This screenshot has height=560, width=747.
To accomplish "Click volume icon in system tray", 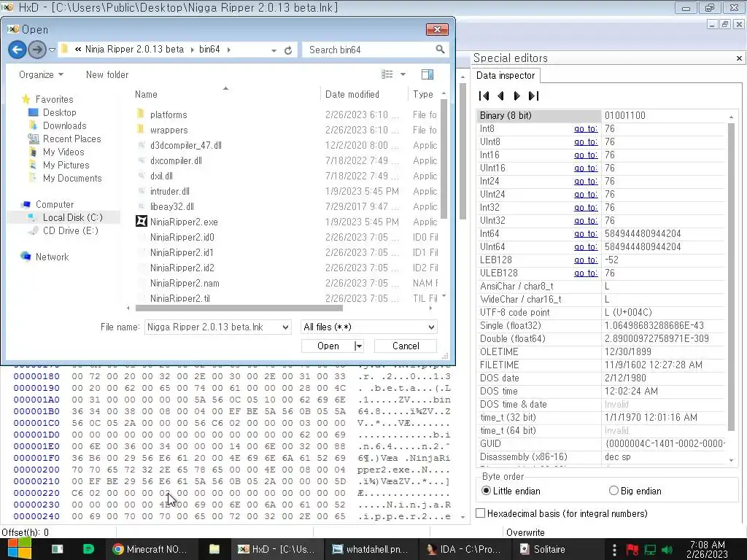I will point(667,550).
